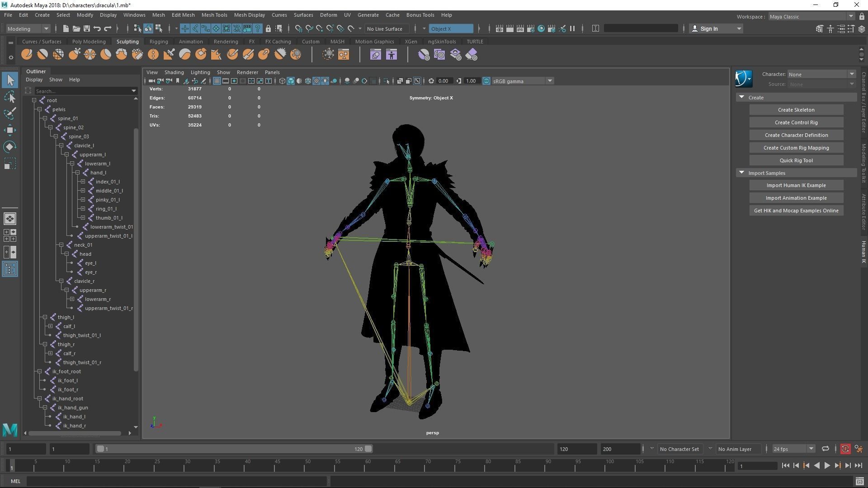
Task: Click the Quick Rig Tool button
Action: (796, 160)
